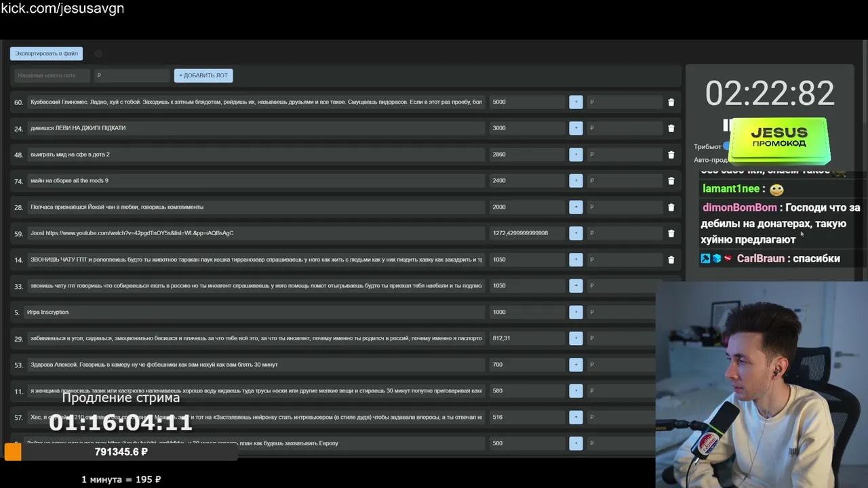Click the 700 amount field of lot 53
This screenshot has width=868, height=488.
528,365
